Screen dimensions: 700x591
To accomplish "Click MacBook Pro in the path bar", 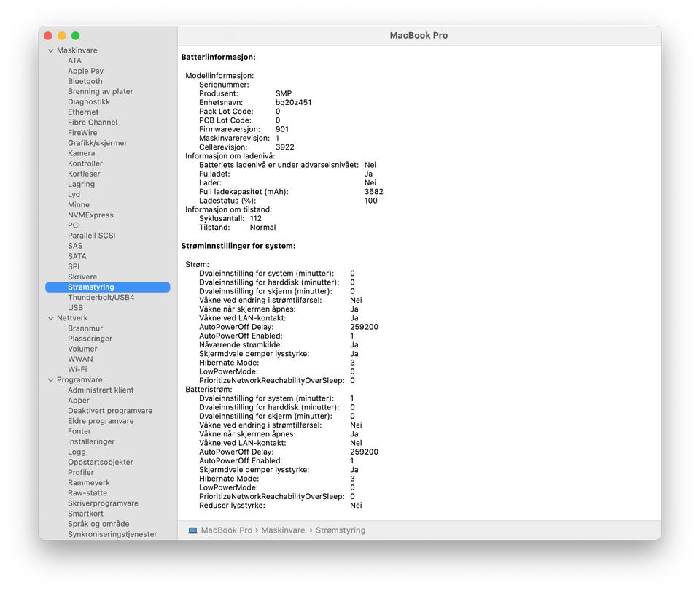I will pos(226,530).
